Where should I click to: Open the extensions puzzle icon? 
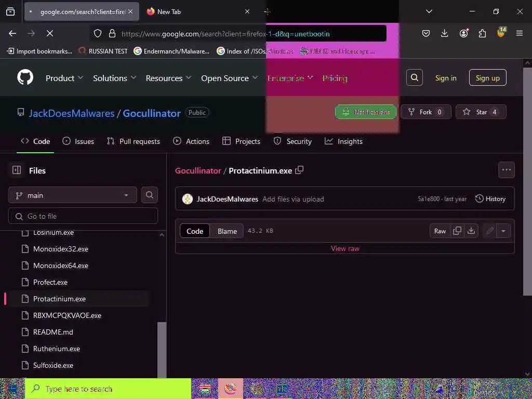[482, 33]
